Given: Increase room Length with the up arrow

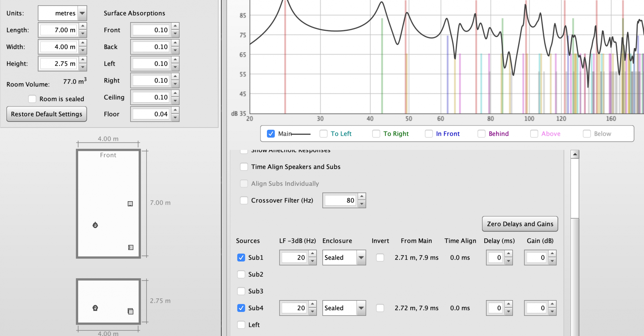Looking at the screenshot, I should 83,26.
